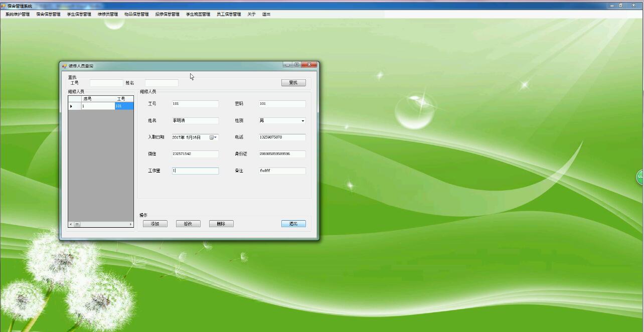
Task: Open the 系统维护管理 menu
Action: pyautogui.click(x=18, y=15)
